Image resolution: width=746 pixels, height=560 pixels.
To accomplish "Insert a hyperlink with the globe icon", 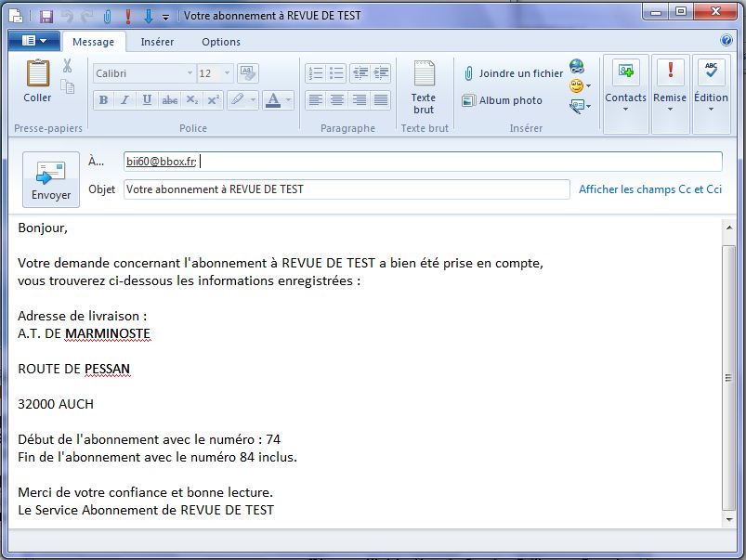I will (x=577, y=67).
